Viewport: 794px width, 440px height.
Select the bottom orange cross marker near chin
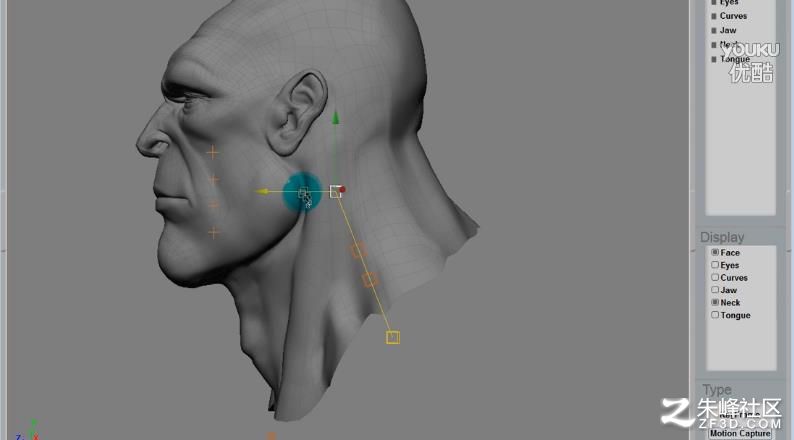(x=214, y=233)
